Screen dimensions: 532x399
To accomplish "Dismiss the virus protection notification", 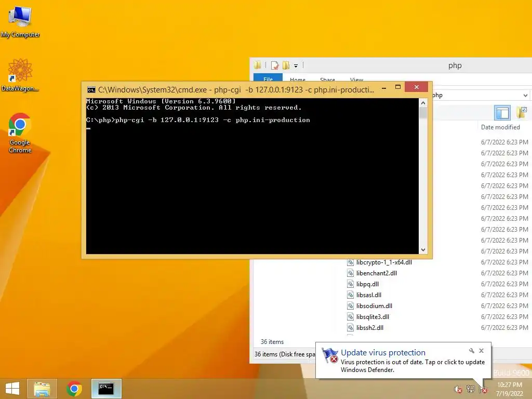I will point(482,351).
